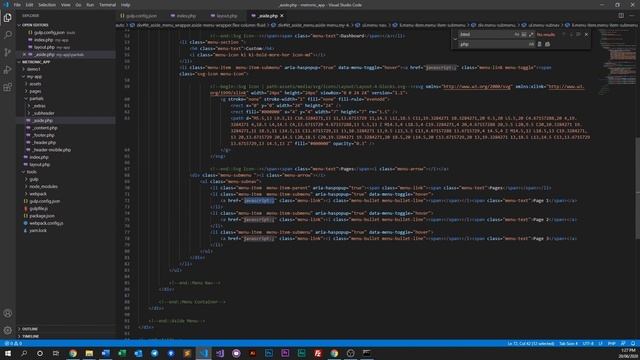Replace all matches in find widget
640x360 pixels.
point(547,44)
